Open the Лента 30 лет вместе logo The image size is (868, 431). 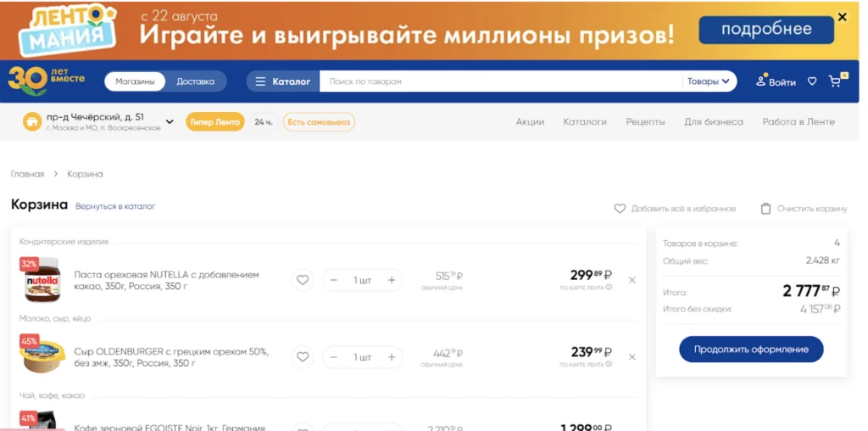pyautogui.click(x=46, y=81)
